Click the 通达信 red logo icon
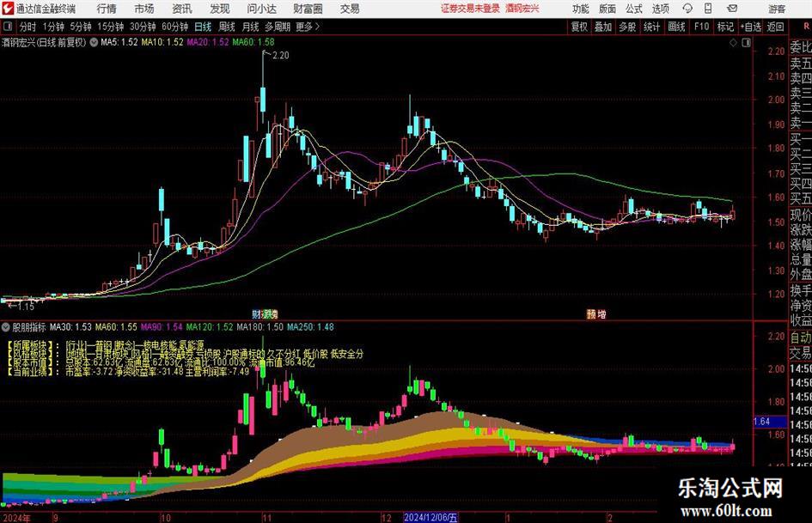This screenshot has height=523, width=812. pyautogui.click(x=8, y=9)
